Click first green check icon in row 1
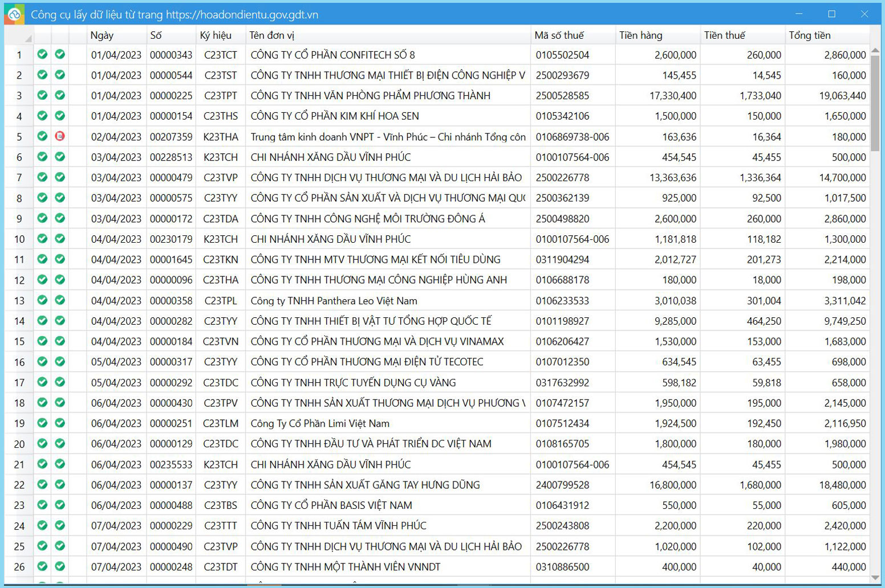 point(42,55)
